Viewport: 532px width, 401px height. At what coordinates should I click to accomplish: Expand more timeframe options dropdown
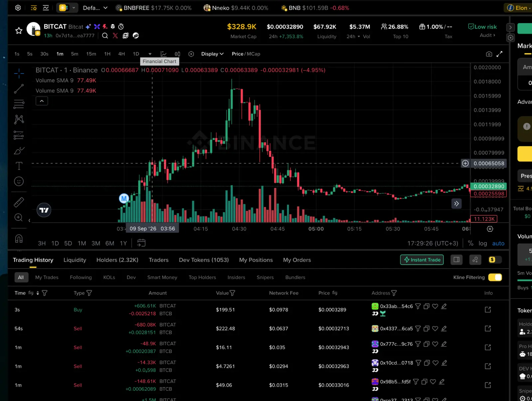pos(150,54)
